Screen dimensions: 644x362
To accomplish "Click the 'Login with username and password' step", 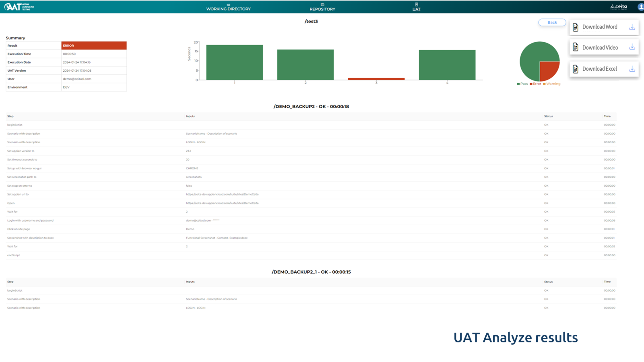I will point(30,220).
